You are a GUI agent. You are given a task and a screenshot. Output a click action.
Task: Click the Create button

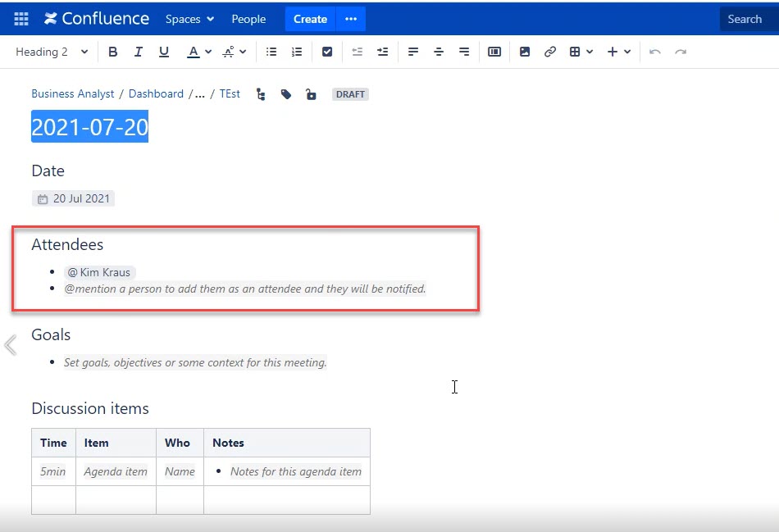310,19
